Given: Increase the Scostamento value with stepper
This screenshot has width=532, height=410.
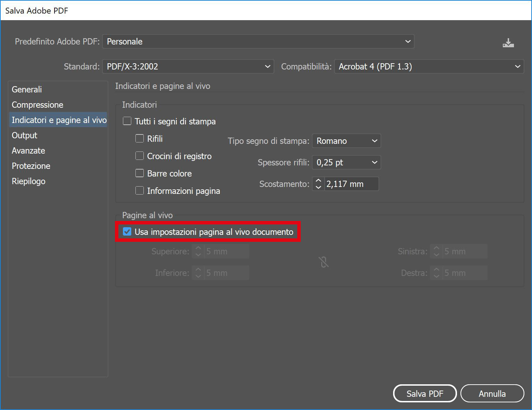Looking at the screenshot, I should [x=318, y=181].
